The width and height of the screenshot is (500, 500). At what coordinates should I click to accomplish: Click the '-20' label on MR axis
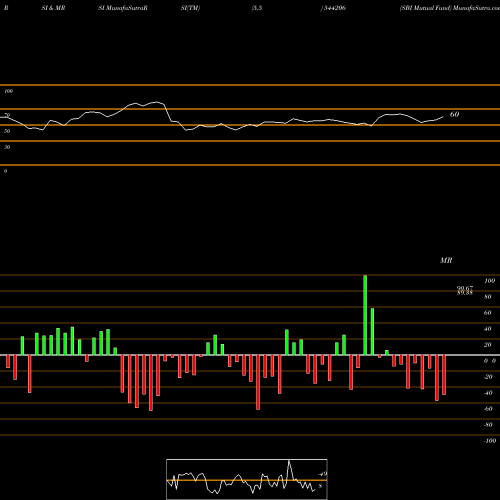coord(488,377)
